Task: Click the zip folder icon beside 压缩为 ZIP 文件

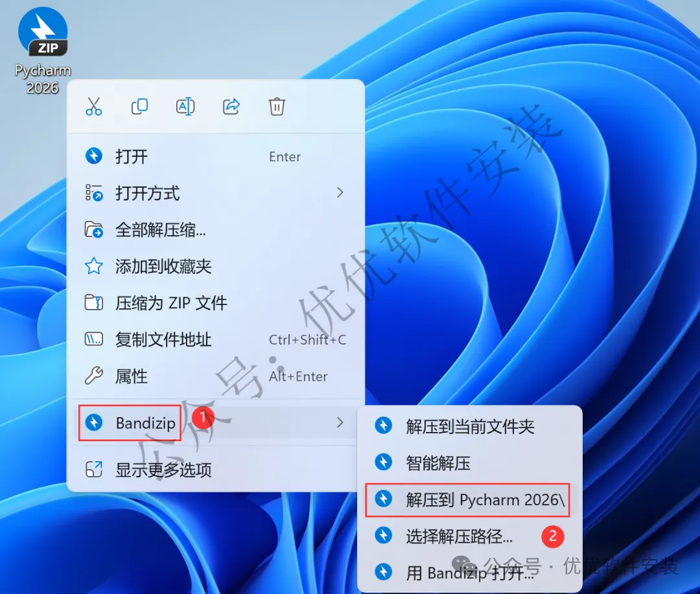Action: [x=94, y=303]
